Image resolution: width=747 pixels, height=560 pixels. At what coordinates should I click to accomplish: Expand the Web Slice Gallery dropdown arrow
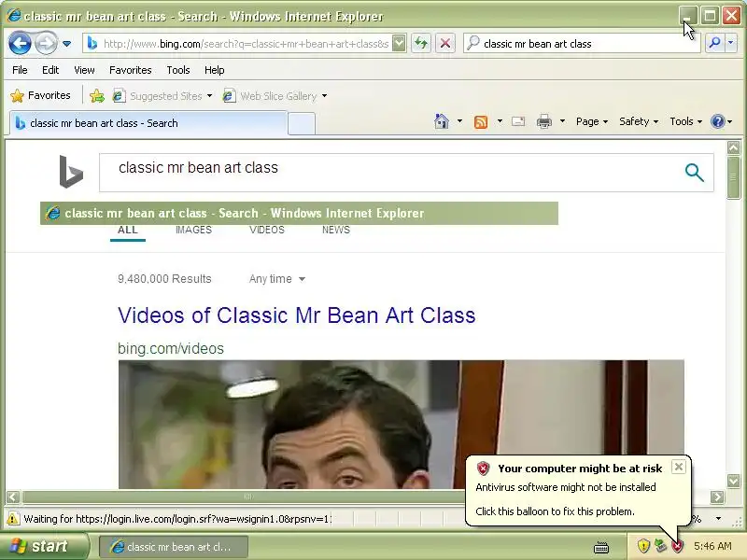click(324, 96)
